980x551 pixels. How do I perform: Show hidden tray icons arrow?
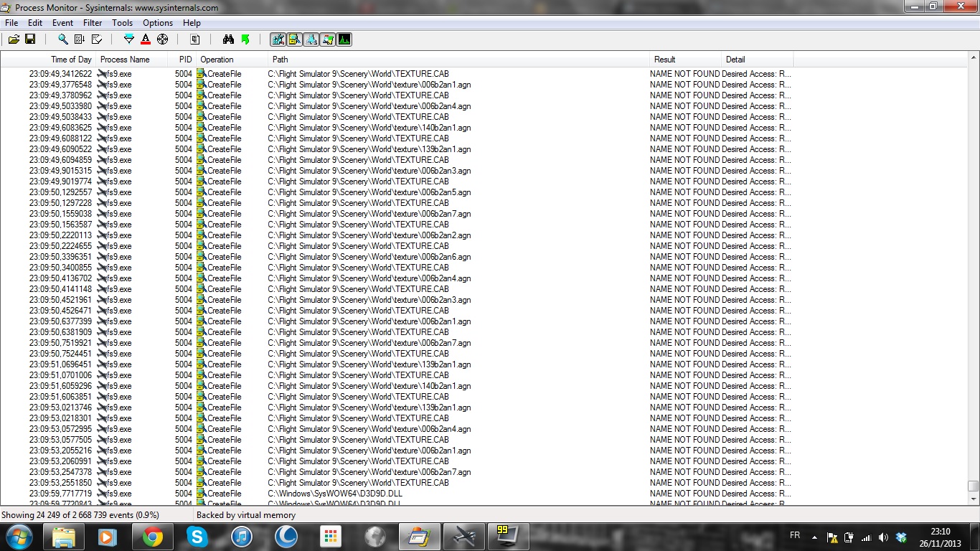[x=814, y=537]
